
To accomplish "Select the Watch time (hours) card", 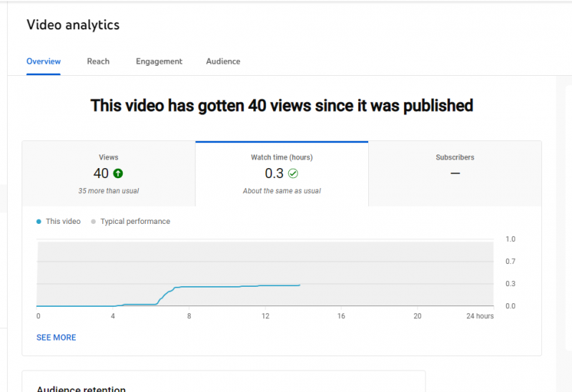I will 282,174.
